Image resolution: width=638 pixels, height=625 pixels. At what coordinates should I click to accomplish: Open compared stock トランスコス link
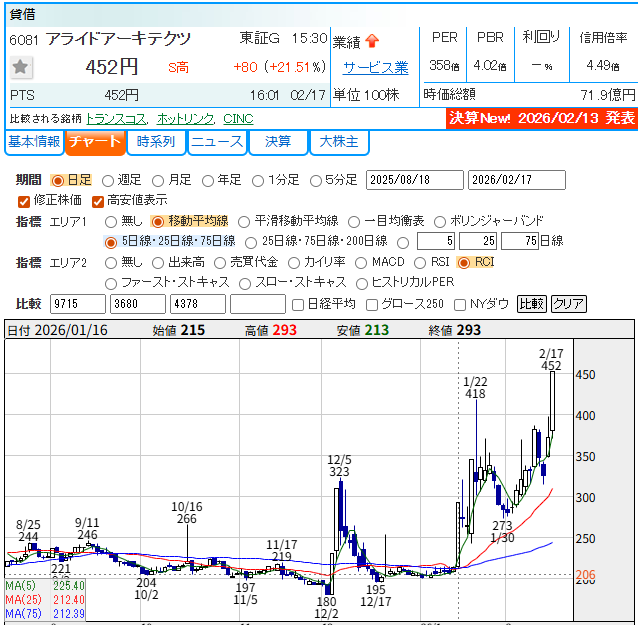tap(116, 119)
